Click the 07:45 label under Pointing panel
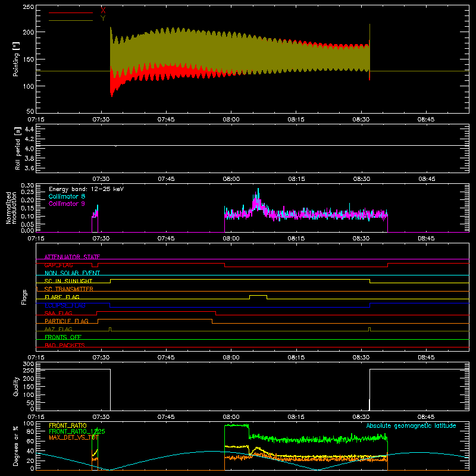Viewport: 476px width, 476px height. tap(166, 120)
